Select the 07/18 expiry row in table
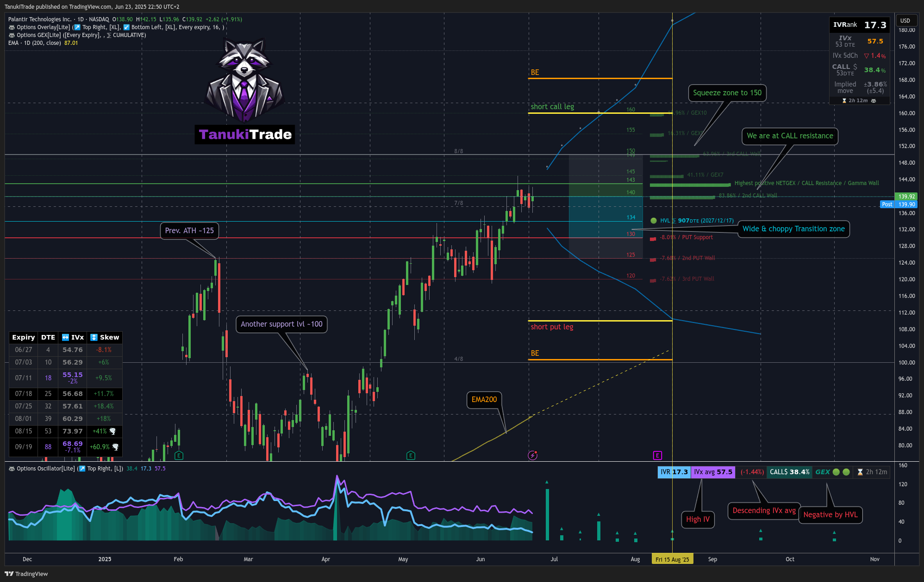The image size is (924, 582). coord(65,394)
